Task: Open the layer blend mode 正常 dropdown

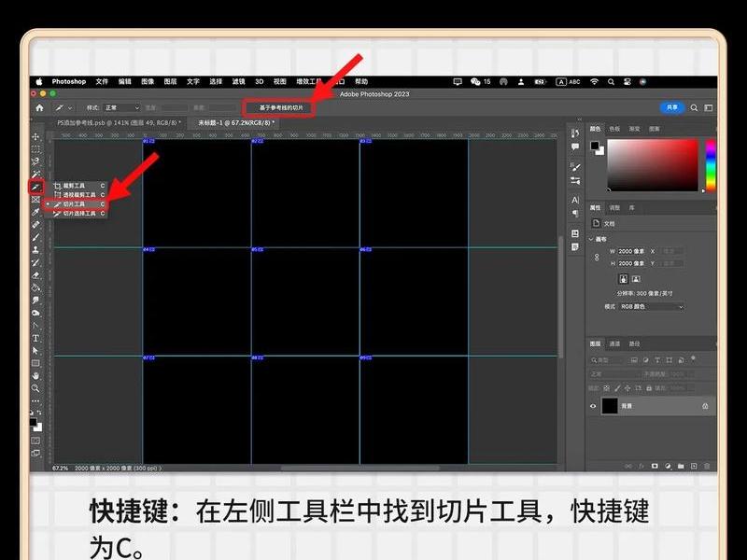Action: point(614,374)
